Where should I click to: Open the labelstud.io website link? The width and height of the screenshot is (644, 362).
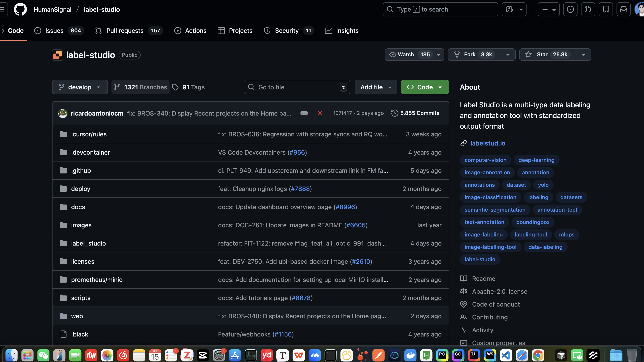coord(488,143)
